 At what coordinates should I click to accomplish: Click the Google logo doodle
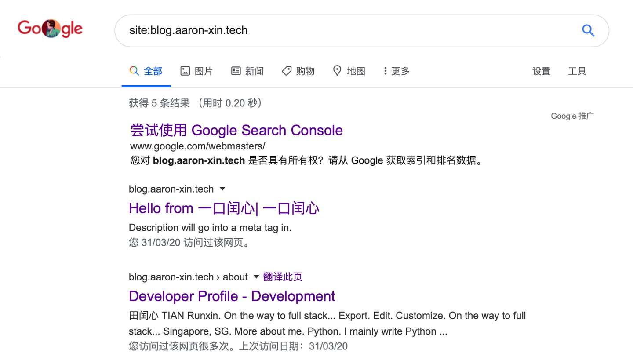tap(50, 29)
